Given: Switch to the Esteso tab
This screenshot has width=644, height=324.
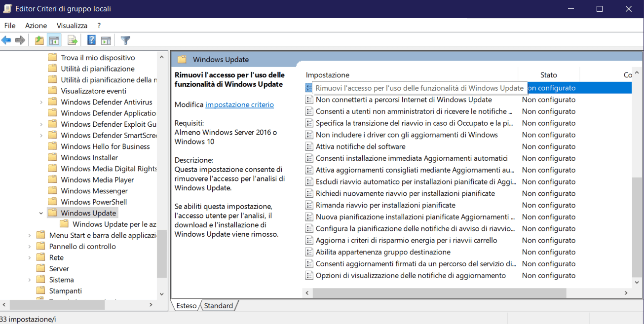Looking at the screenshot, I should 187,306.
